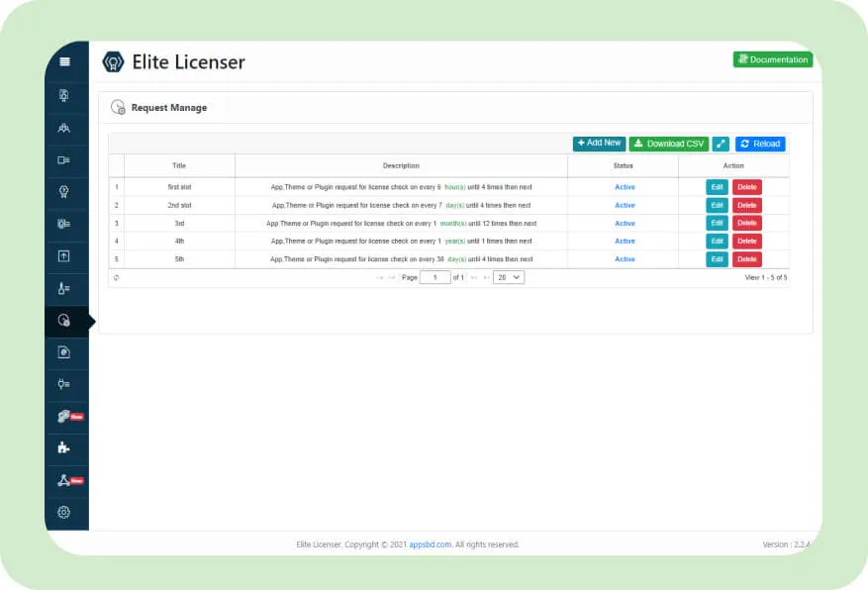
Task: Click the '4th' title cell
Action: [x=179, y=242]
